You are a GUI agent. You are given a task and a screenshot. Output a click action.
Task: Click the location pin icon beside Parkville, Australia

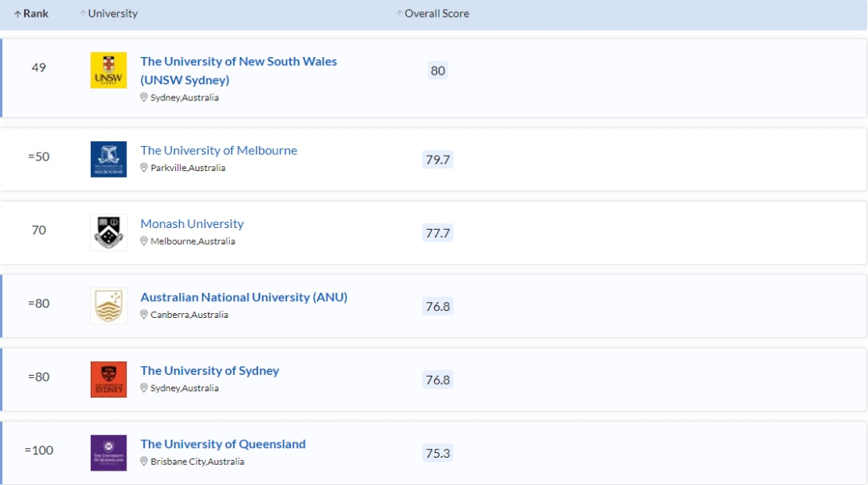click(145, 168)
